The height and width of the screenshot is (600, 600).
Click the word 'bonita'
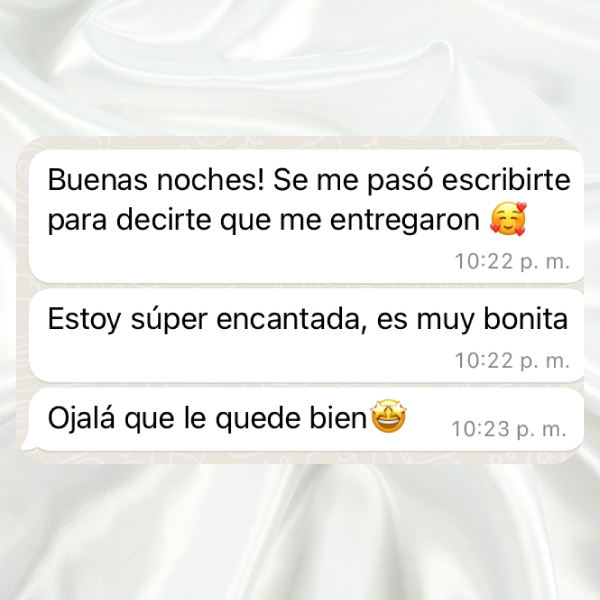tap(526, 318)
